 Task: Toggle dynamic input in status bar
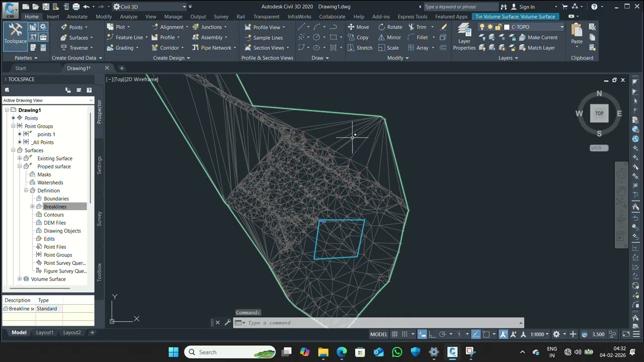click(x=423, y=334)
